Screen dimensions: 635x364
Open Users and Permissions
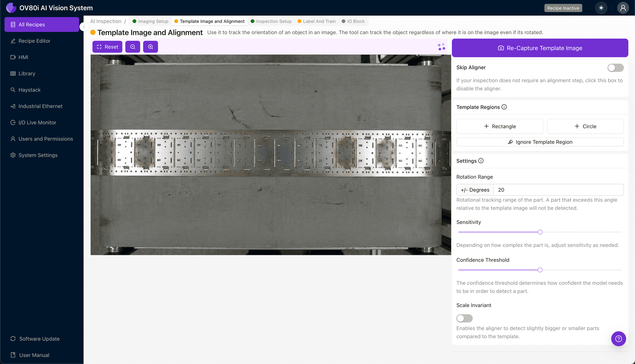click(46, 139)
